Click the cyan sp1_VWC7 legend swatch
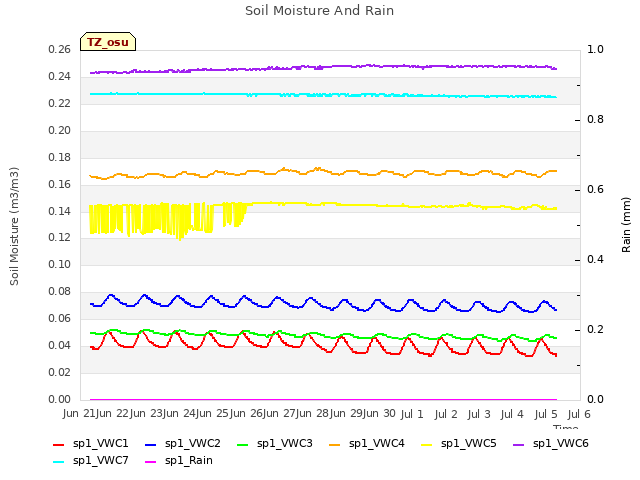Viewport: 640px width, 480px height. [x=59, y=462]
